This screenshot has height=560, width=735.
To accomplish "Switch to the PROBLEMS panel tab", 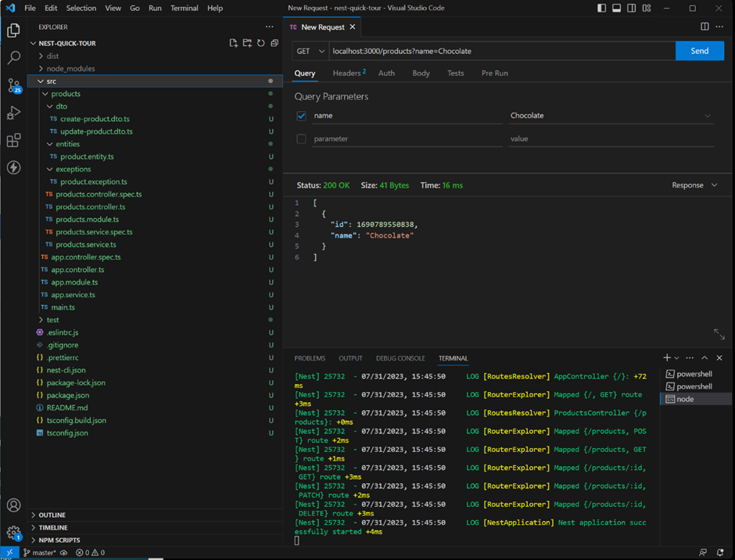I will click(x=310, y=358).
